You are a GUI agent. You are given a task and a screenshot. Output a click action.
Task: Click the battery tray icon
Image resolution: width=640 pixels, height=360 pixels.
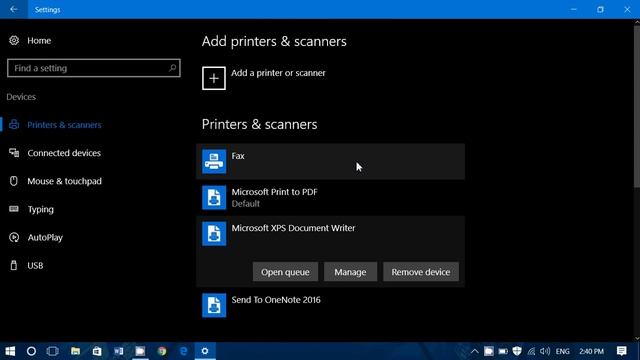click(503, 351)
